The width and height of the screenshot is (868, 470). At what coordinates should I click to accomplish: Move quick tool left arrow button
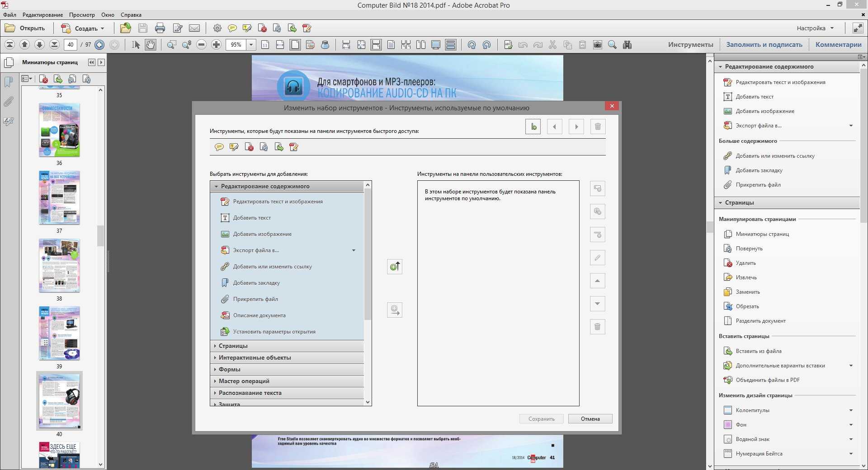(555, 127)
